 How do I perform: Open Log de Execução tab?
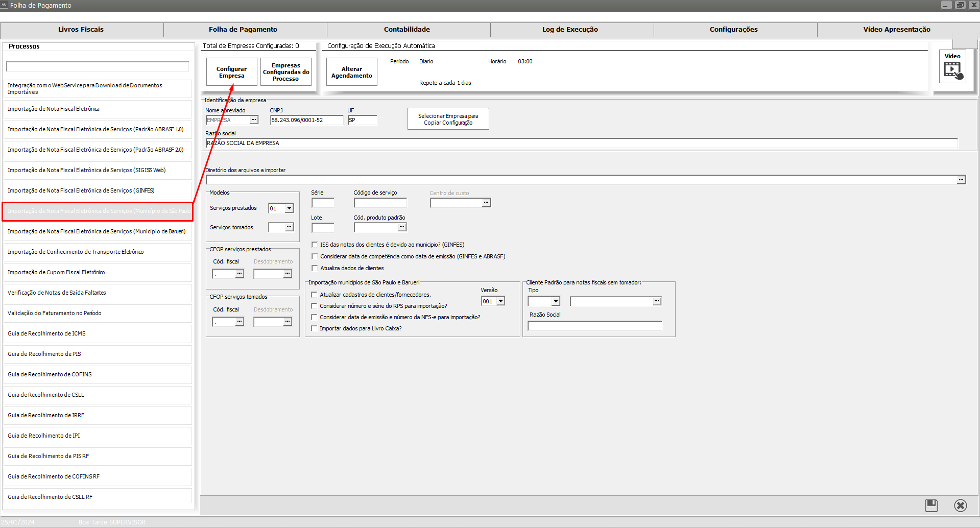(x=570, y=30)
